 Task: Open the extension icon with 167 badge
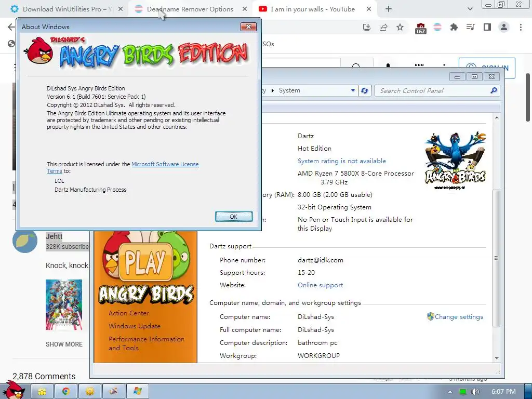420,28
